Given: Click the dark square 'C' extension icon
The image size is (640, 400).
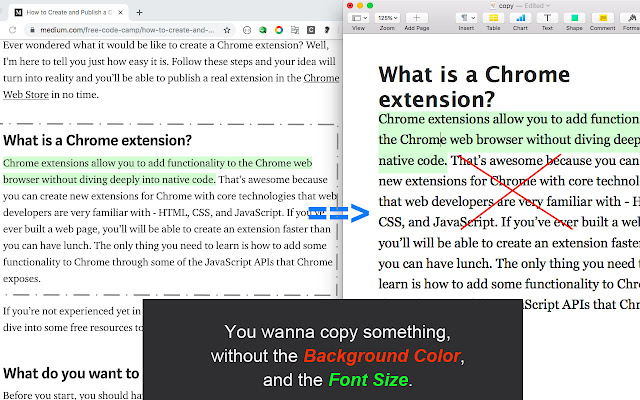Looking at the screenshot, I should pos(311,30).
